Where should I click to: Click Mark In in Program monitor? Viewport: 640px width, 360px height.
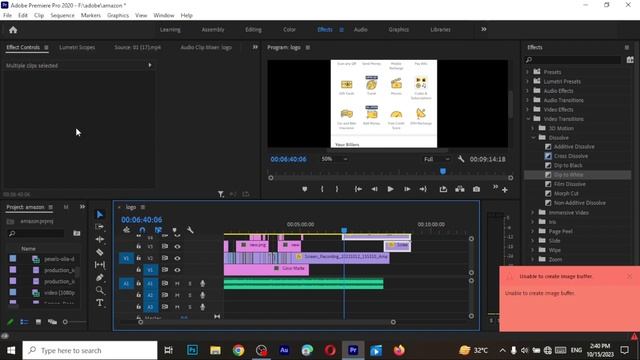[322, 189]
